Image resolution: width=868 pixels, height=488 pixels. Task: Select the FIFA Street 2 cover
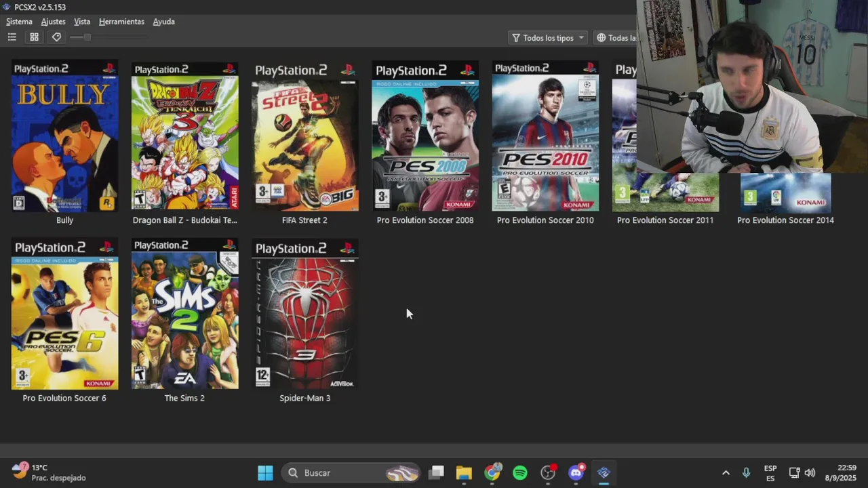304,136
